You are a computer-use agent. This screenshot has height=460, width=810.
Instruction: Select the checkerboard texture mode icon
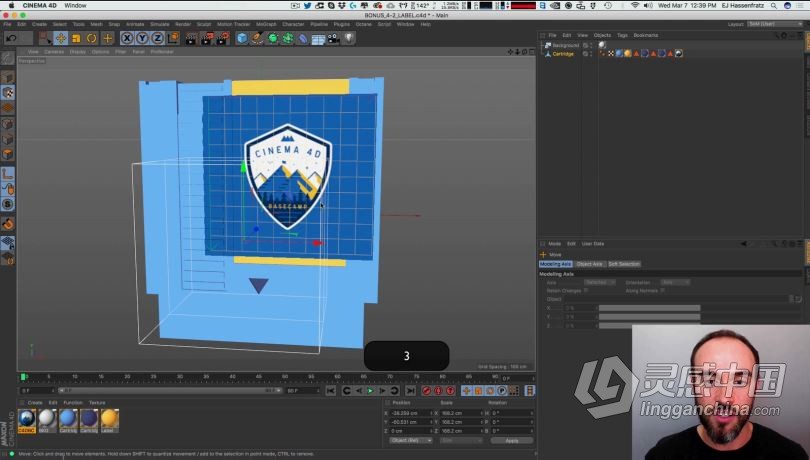8,93
